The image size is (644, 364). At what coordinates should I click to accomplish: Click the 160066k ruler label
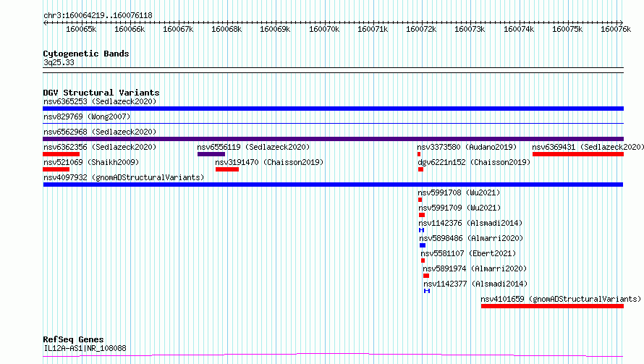[x=130, y=29]
